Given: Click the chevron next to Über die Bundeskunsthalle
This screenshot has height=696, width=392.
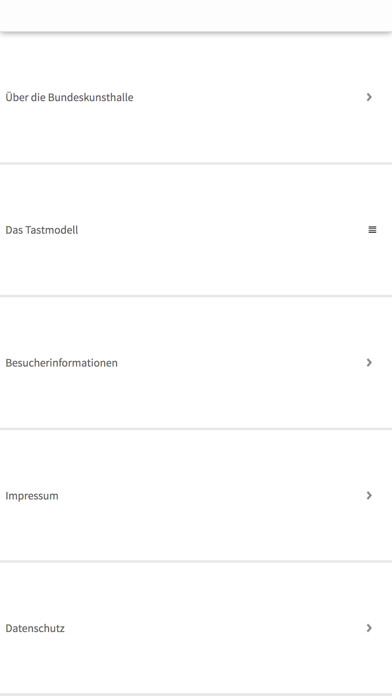Looking at the screenshot, I should click(369, 97).
